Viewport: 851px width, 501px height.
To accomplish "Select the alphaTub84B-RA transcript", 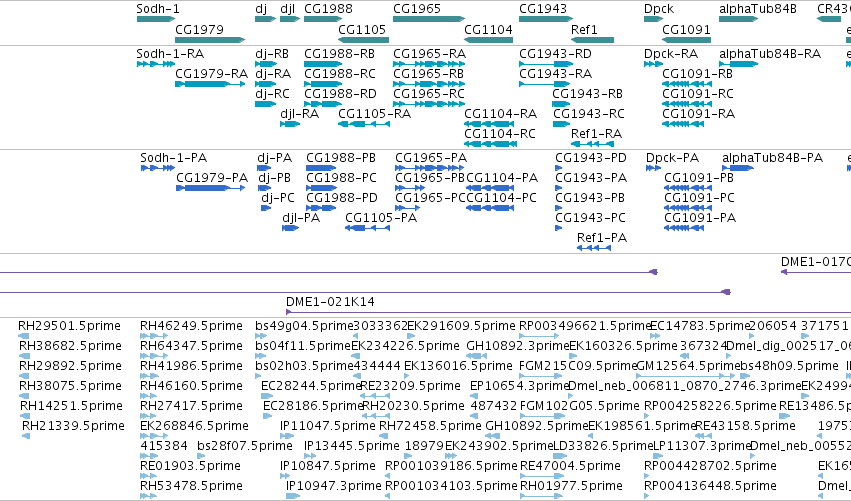I will pyautogui.click(x=738, y=64).
